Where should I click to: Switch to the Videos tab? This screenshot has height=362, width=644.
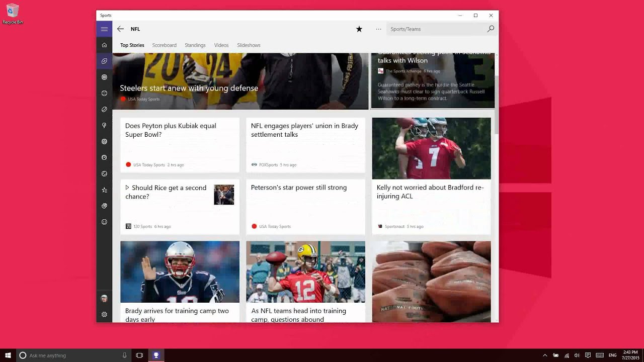tap(221, 45)
